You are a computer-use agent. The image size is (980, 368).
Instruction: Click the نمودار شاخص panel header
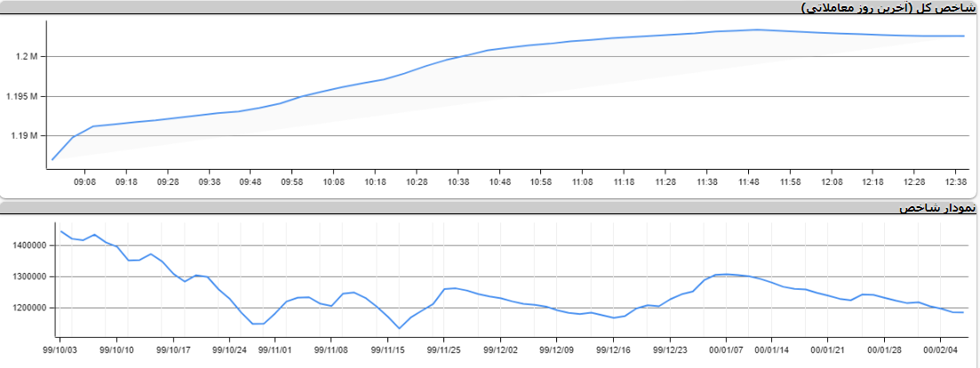pyautogui.click(x=936, y=208)
